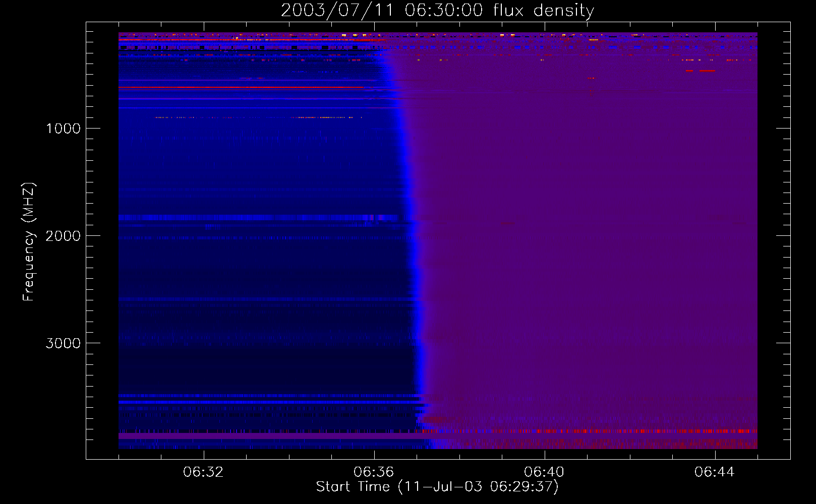Click the 2000 frequency tick label
This screenshot has height=504, width=816.
click(x=63, y=236)
